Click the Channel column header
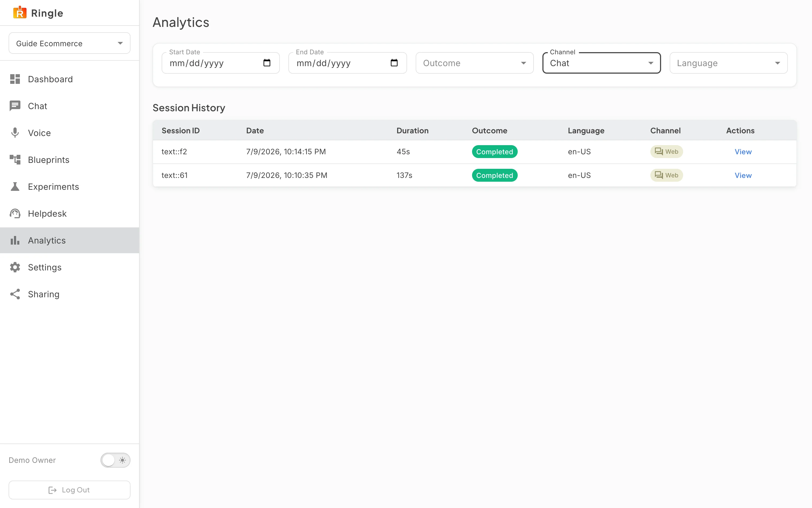812x508 pixels. point(665,130)
